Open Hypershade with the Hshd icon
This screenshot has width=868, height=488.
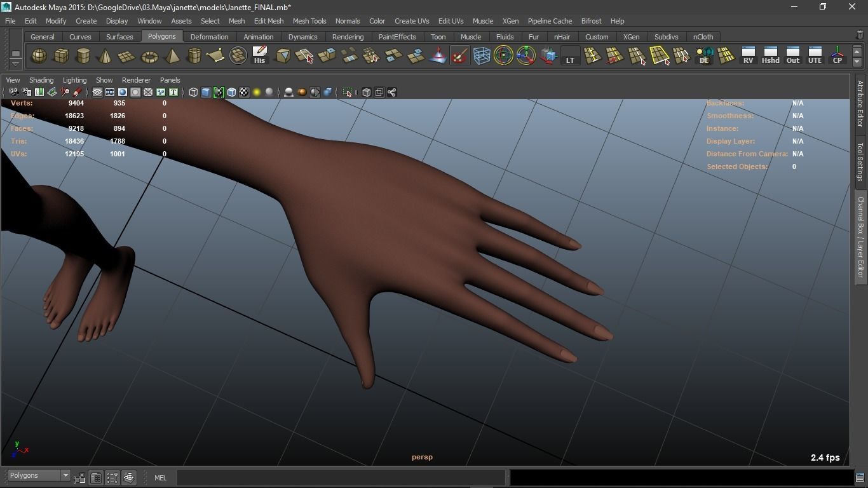tap(771, 56)
